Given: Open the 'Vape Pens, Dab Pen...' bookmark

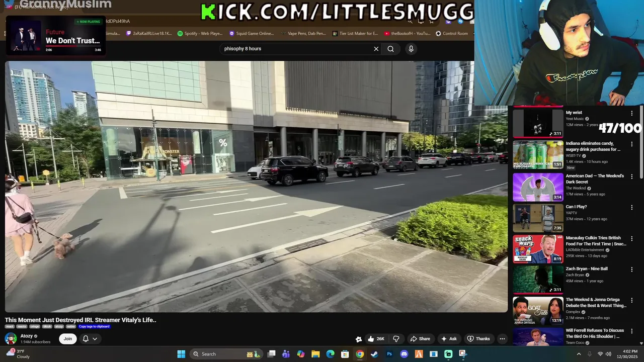Looking at the screenshot, I should pos(304,33).
